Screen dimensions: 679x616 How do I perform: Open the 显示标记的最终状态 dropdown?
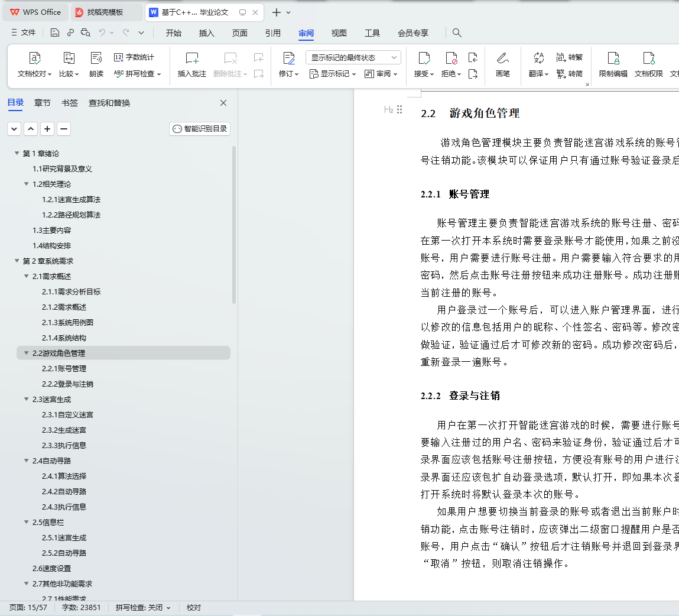(x=353, y=57)
